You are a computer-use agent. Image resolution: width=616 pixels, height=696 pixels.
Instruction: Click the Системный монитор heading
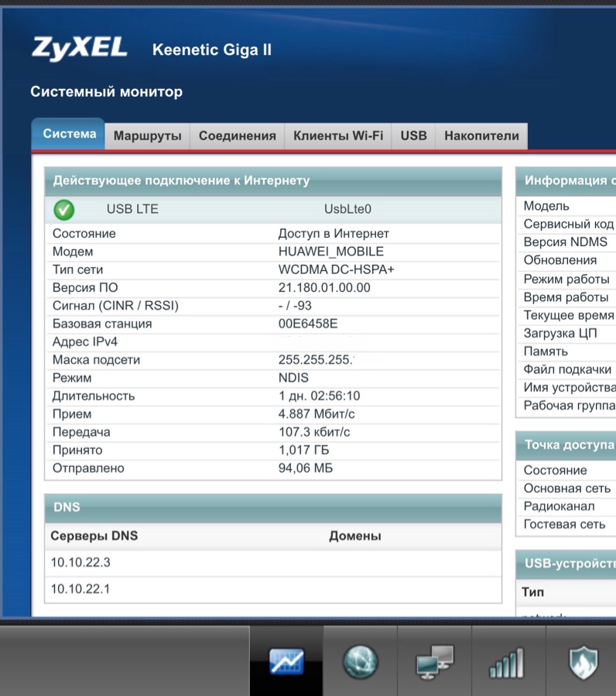[107, 92]
